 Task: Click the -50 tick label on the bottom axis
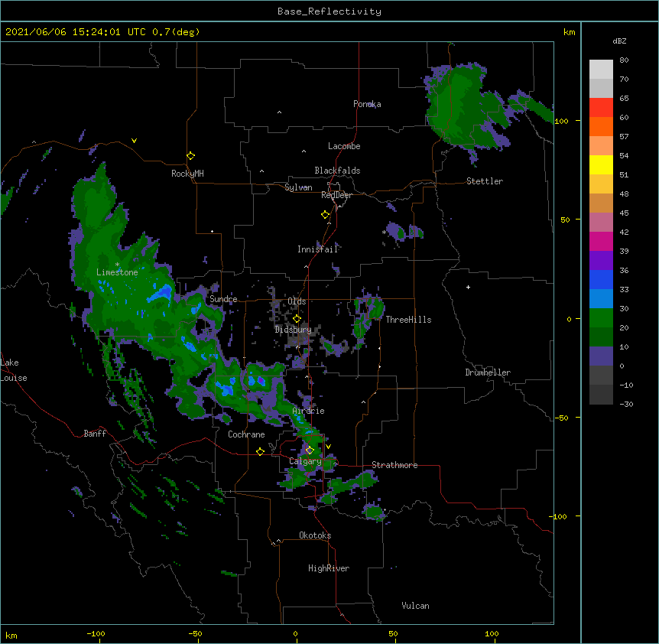[x=195, y=633]
